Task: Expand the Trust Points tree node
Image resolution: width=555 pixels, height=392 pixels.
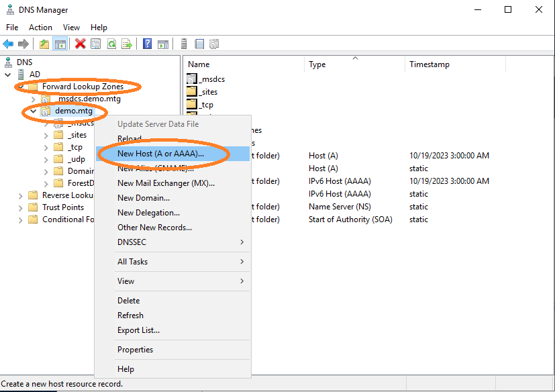Action: point(20,207)
